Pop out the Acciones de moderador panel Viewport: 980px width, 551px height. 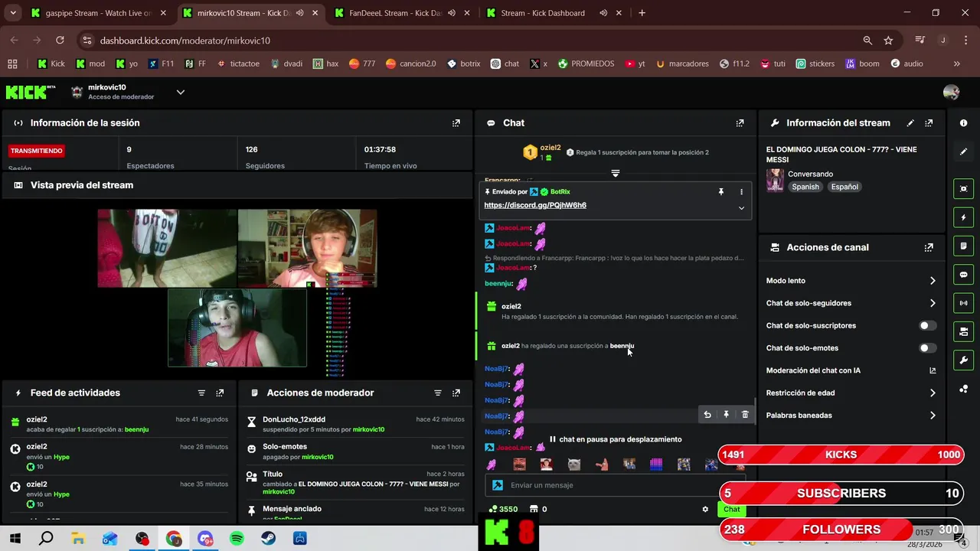(x=456, y=393)
